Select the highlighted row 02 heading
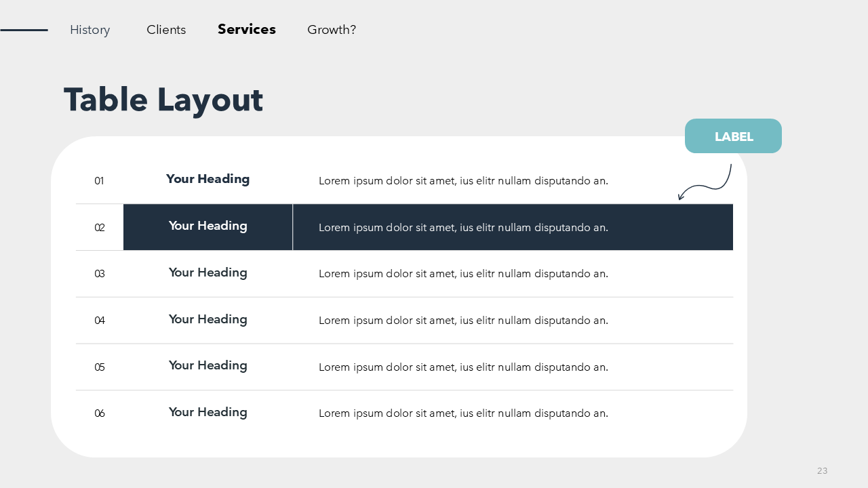This screenshot has height=488, width=868. tap(208, 226)
